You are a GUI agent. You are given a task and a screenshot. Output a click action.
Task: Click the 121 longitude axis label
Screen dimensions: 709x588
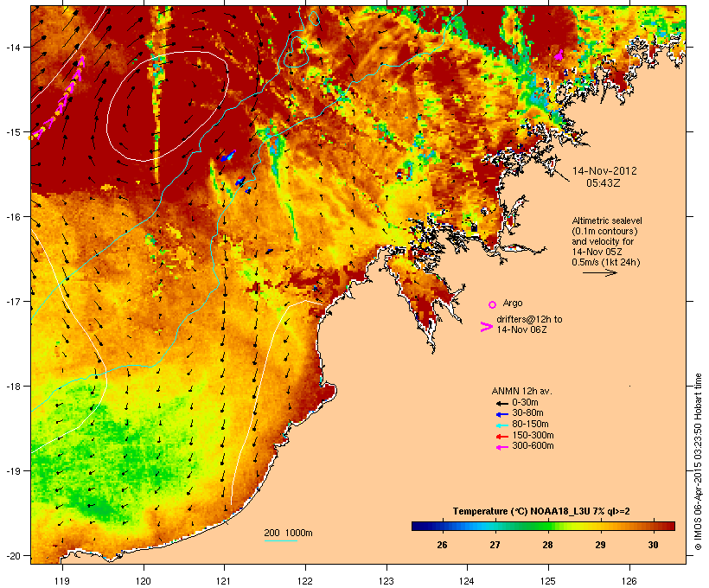click(x=224, y=581)
